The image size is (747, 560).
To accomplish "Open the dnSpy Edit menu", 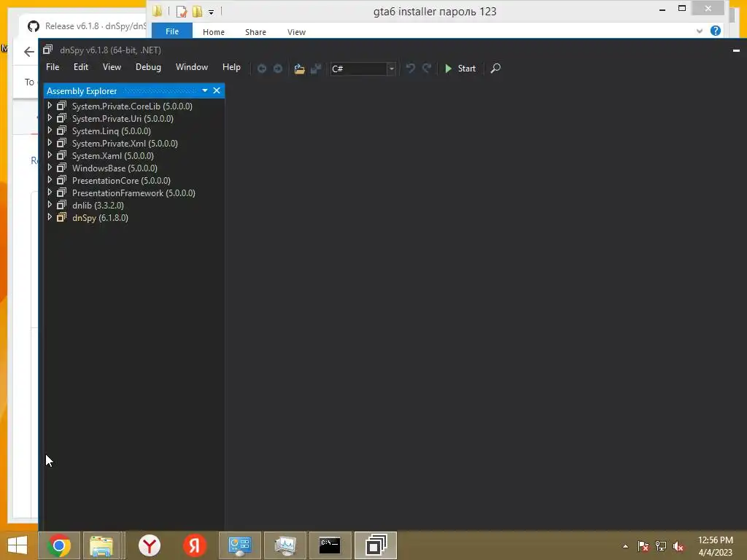I will 80,67.
